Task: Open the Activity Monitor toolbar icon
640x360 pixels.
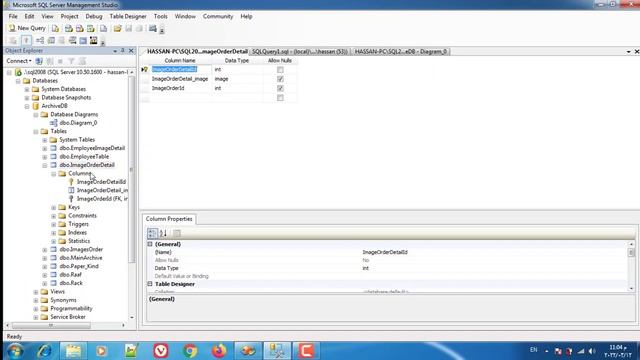Action: (153, 28)
